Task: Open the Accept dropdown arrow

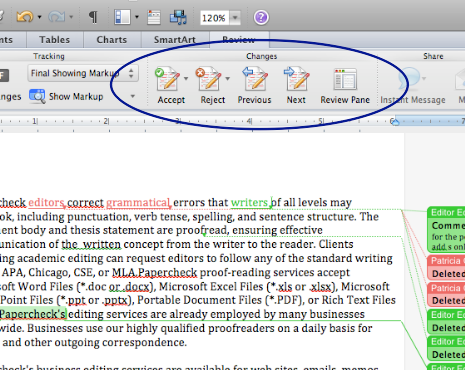Action: [186, 79]
